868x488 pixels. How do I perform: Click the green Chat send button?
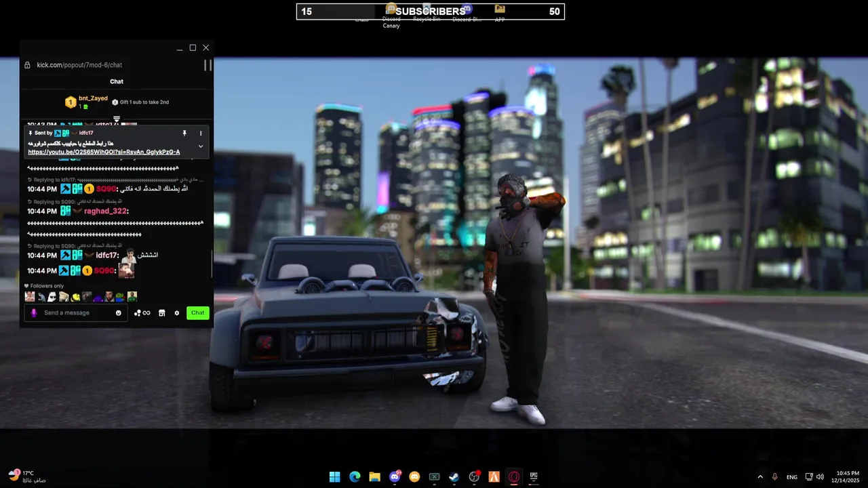197,313
